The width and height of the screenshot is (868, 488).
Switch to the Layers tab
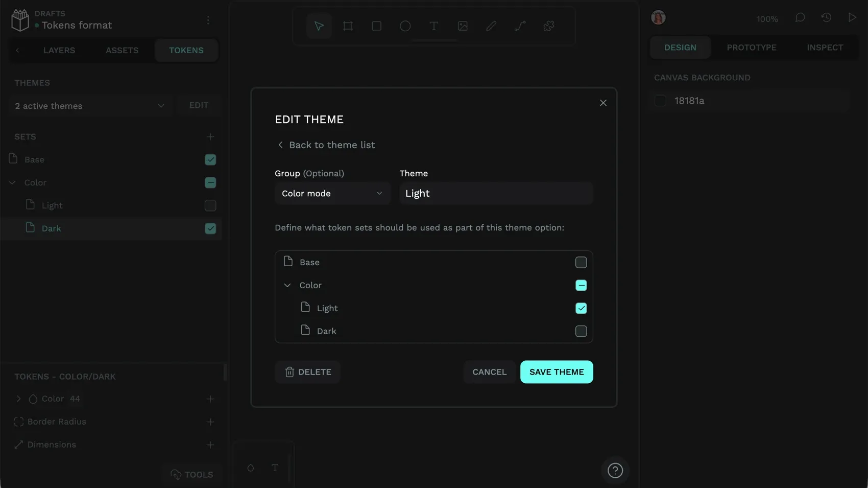59,50
